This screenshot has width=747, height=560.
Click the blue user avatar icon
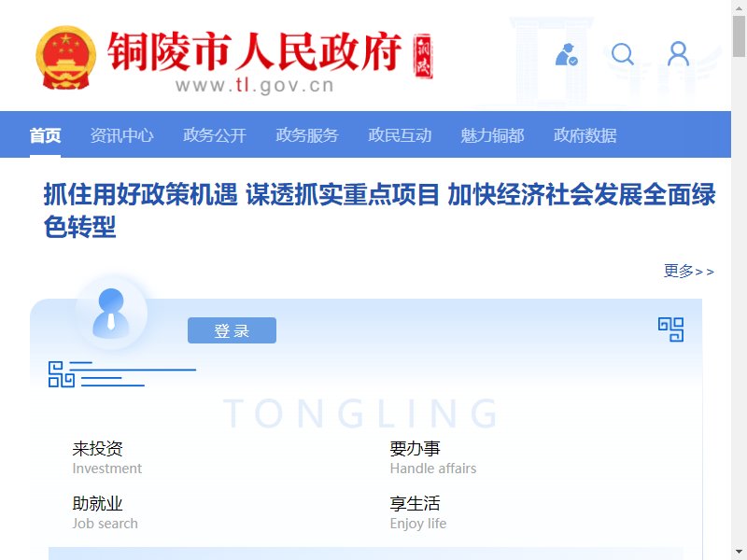pyautogui.click(x=111, y=314)
